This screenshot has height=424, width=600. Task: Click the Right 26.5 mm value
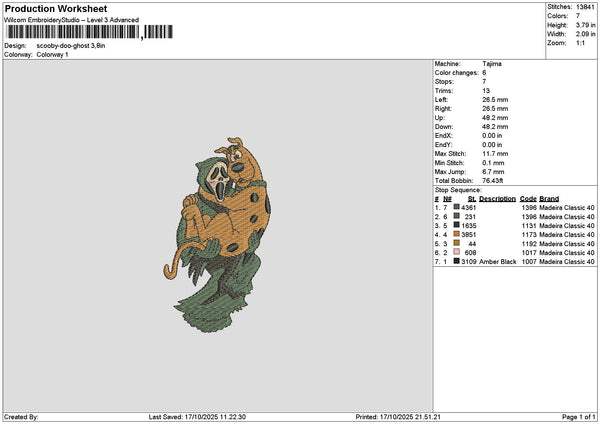click(x=495, y=109)
